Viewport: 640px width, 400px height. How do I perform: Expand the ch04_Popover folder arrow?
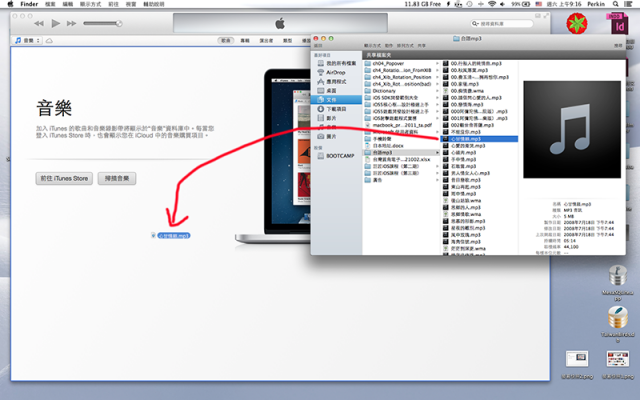coord(437,63)
